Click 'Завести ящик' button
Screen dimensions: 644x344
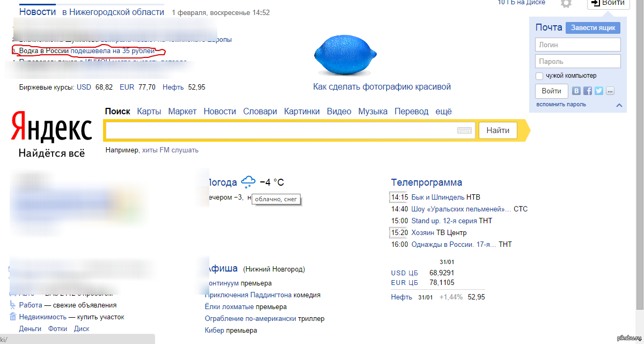click(x=593, y=28)
